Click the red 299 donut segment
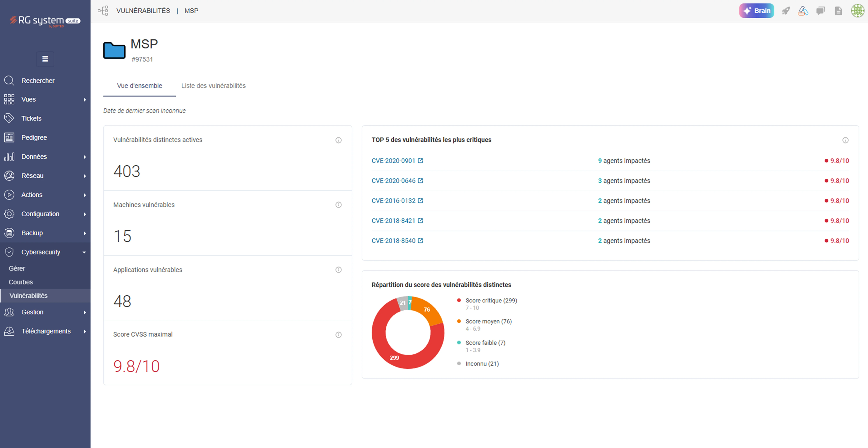868x448 pixels. pyautogui.click(x=395, y=358)
